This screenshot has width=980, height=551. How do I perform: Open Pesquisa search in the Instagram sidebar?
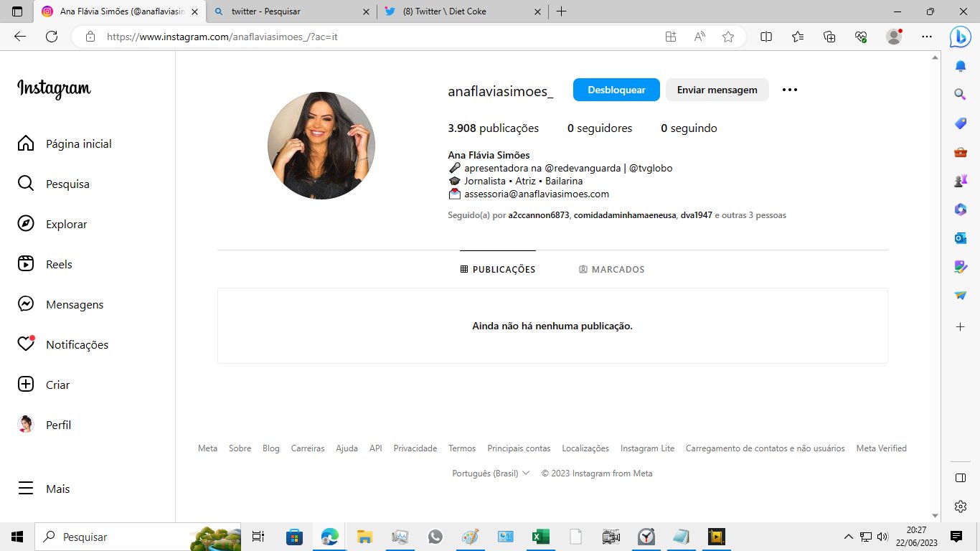coord(54,184)
